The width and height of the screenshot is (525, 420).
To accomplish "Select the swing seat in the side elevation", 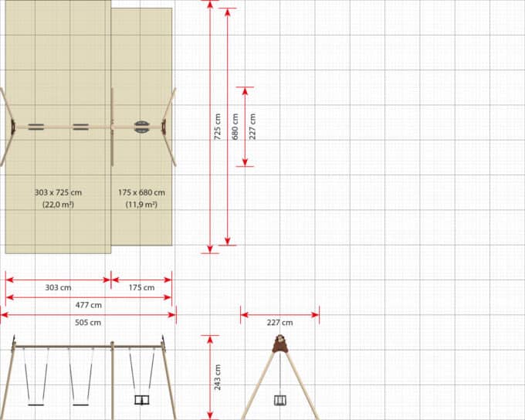I will [x=279, y=399].
